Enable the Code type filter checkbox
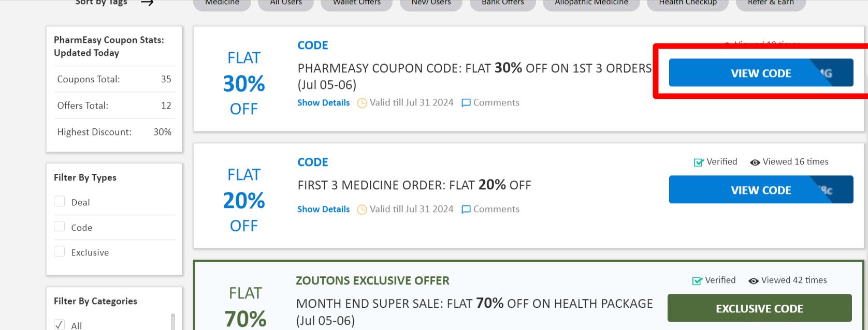The image size is (868, 330). [60, 227]
